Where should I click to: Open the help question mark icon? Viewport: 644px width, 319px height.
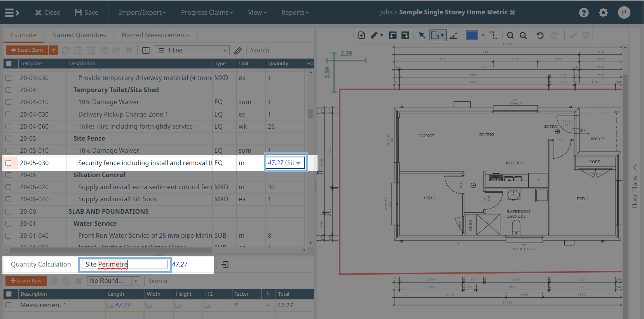584,13
